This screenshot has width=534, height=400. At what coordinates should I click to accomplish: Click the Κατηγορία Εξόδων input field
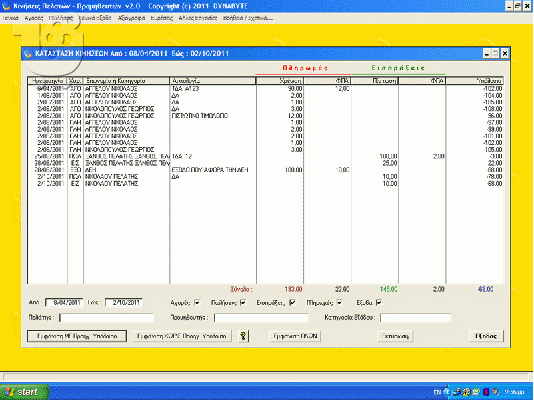click(x=415, y=318)
